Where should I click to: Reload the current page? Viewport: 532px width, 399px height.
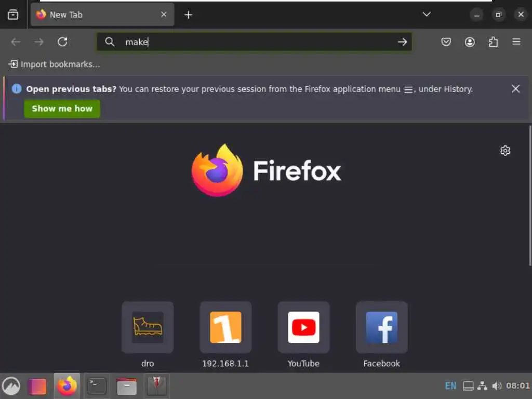[x=62, y=42]
